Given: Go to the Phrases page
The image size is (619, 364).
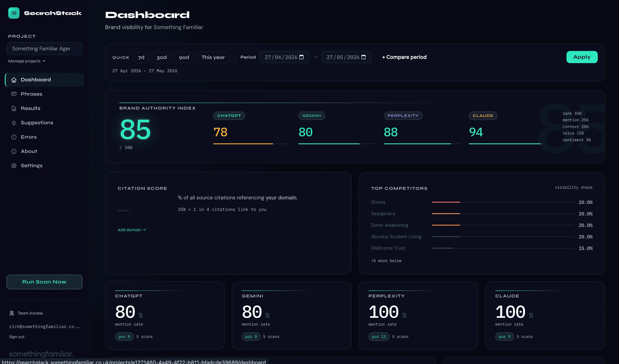Looking at the screenshot, I should pos(44,94).
